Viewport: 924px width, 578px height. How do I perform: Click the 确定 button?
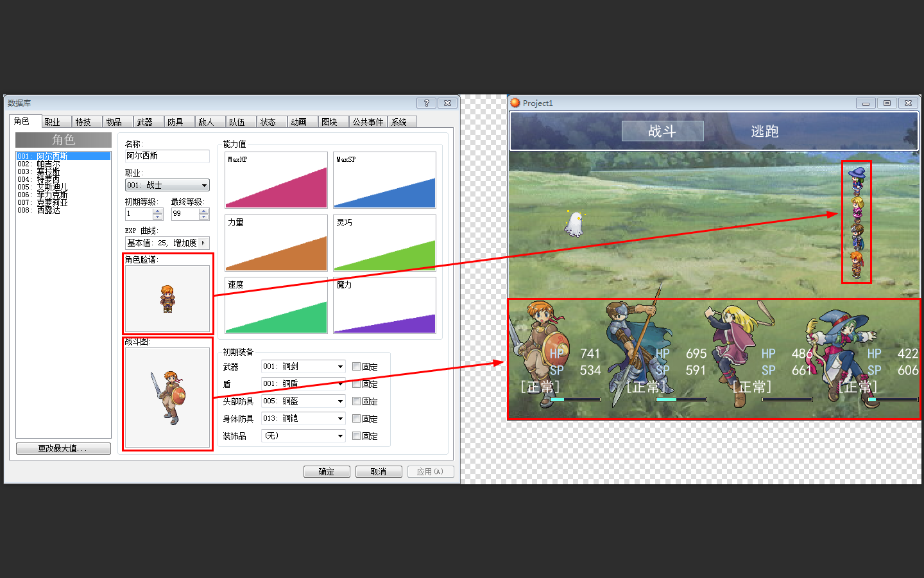(327, 471)
